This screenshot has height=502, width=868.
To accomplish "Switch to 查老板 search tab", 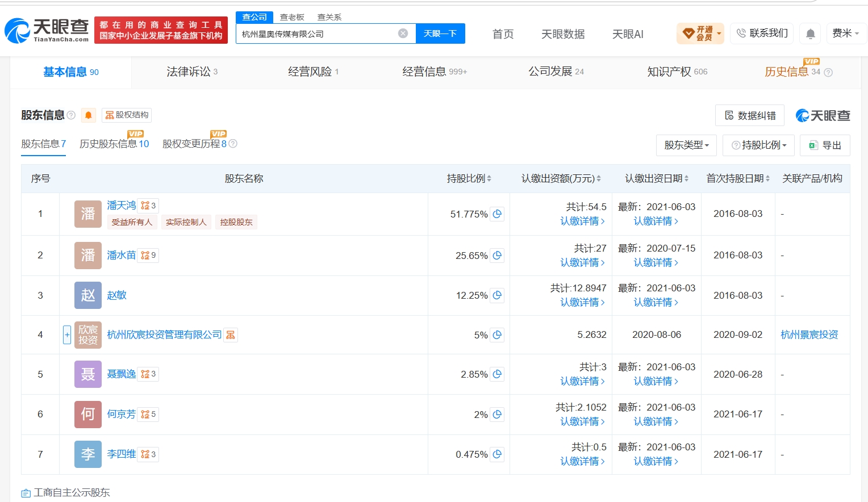I will (292, 17).
